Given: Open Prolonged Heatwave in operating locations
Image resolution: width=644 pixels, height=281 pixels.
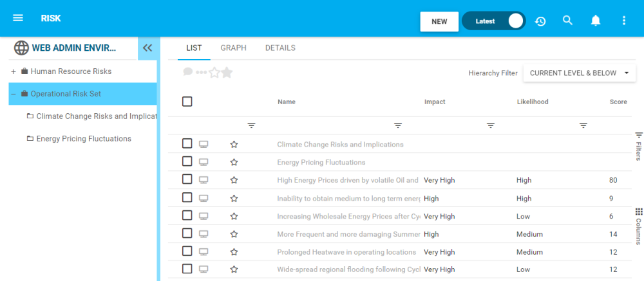Looking at the screenshot, I should pyautogui.click(x=346, y=252).
